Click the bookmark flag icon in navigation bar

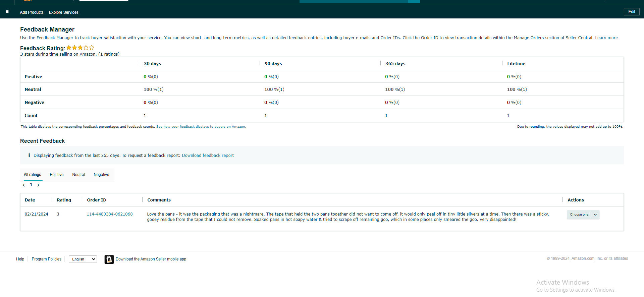point(7,12)
